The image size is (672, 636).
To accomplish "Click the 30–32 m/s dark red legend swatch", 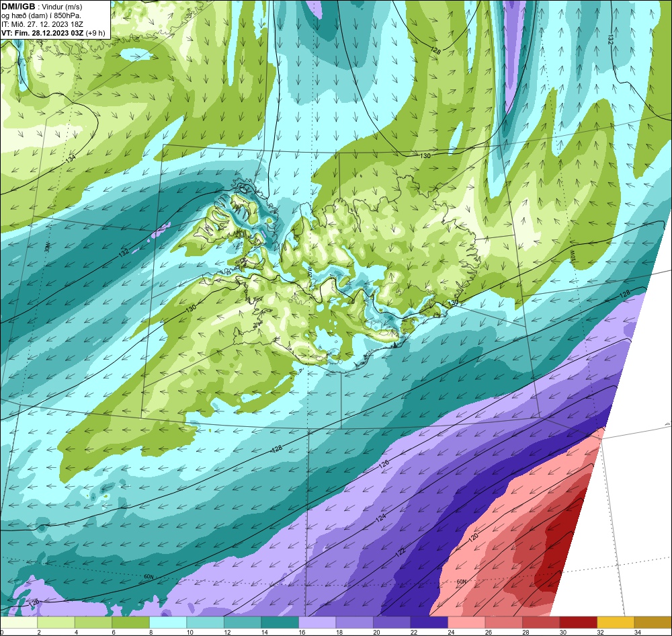I will [578, 622].
